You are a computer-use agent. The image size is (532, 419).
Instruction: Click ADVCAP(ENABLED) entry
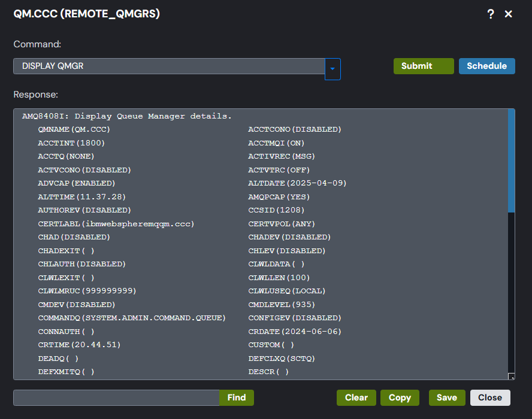pos(76,183)
